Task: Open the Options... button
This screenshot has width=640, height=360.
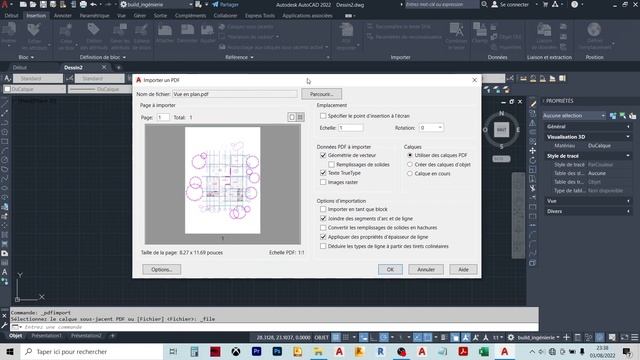Action: pos(162,269)
